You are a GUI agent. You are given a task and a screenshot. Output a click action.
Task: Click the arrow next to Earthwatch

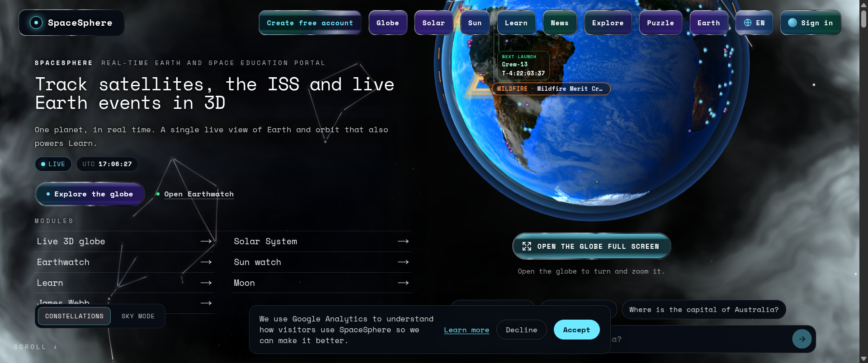(x=206, y=262)
